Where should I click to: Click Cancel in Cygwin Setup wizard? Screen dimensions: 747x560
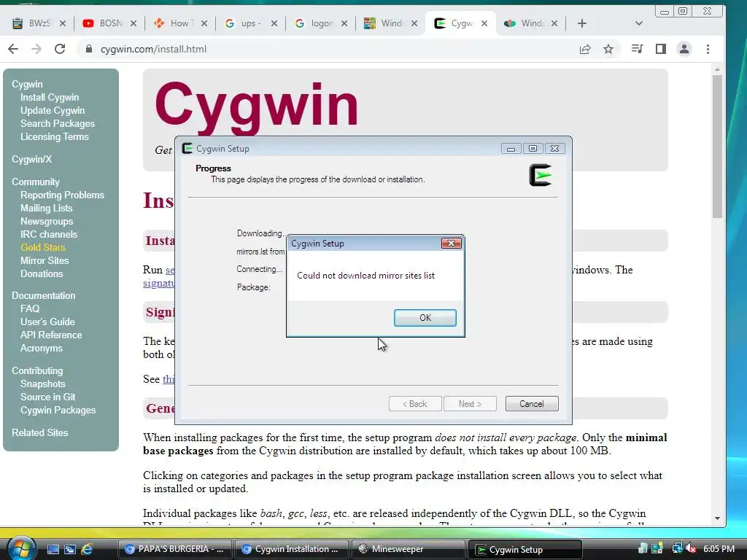pyautogui.click(x=532, y=404)
